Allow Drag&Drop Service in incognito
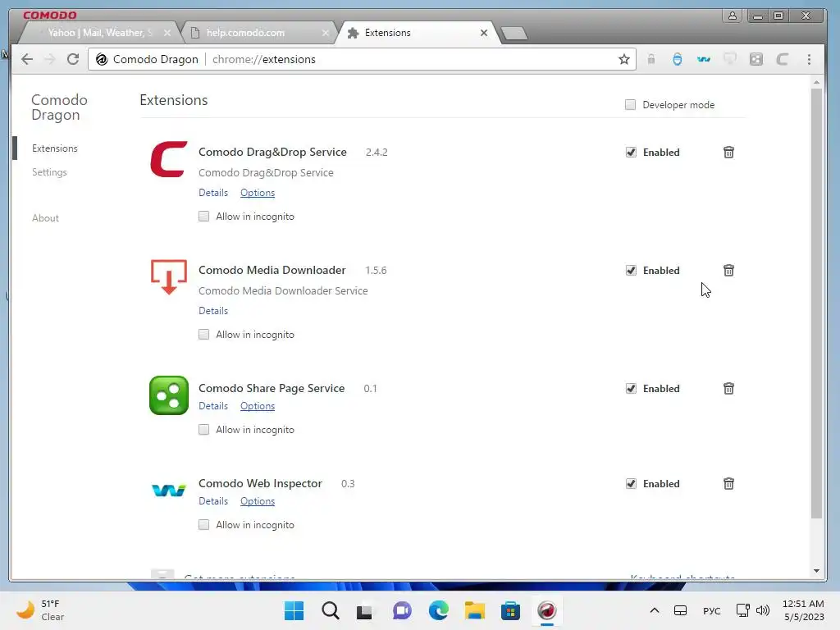Viewport: 840px width, 630px height. point(203,217)
